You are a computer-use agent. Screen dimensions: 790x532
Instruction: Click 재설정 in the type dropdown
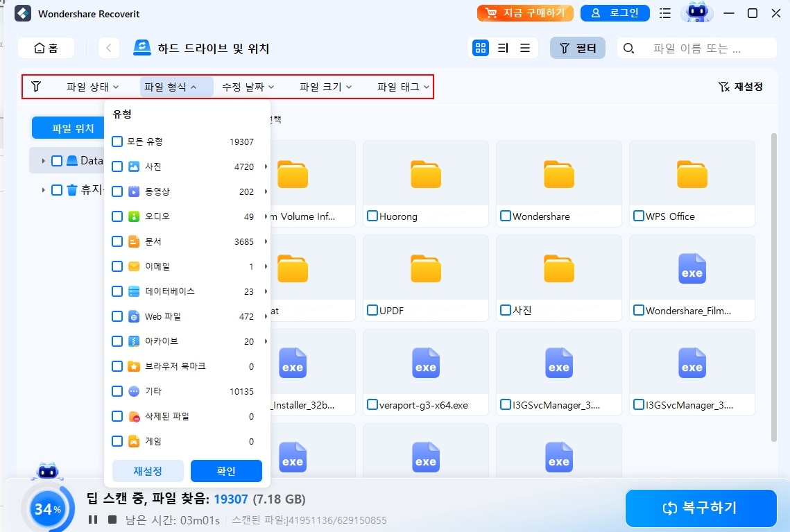148,471
